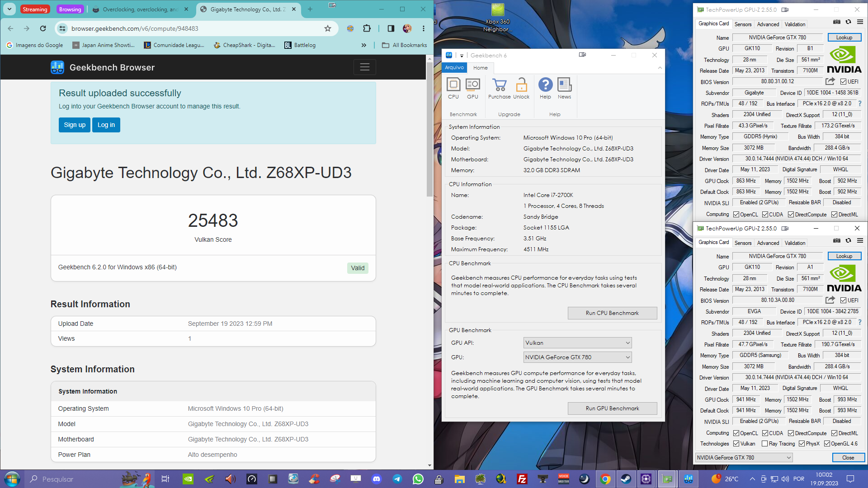Open the Help icon in Geekbench ribbon
This screenshot has width=868, height=488.
click(x=545, y=88)
